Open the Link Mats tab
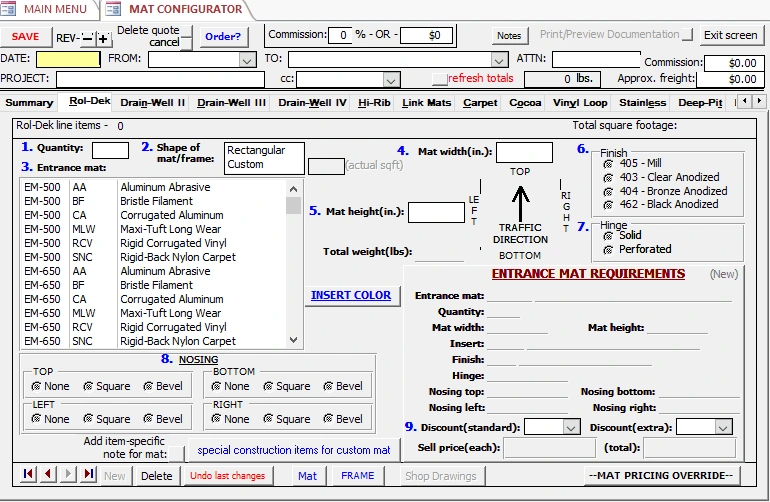This screenshot has height=502, width=770. (426, 103)
